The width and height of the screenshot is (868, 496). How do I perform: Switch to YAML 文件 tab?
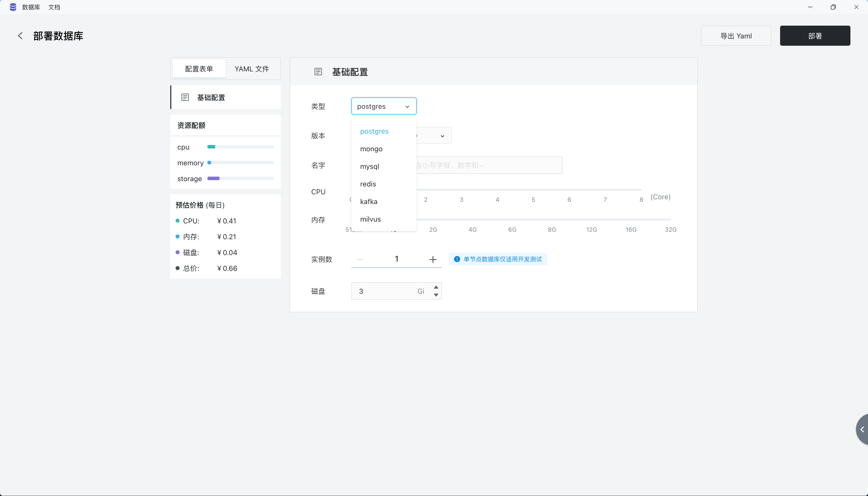252,69
